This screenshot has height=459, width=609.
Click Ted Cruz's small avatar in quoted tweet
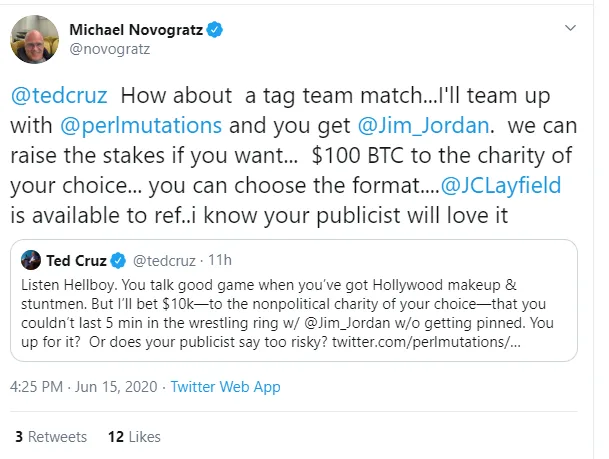click(31, 260)
